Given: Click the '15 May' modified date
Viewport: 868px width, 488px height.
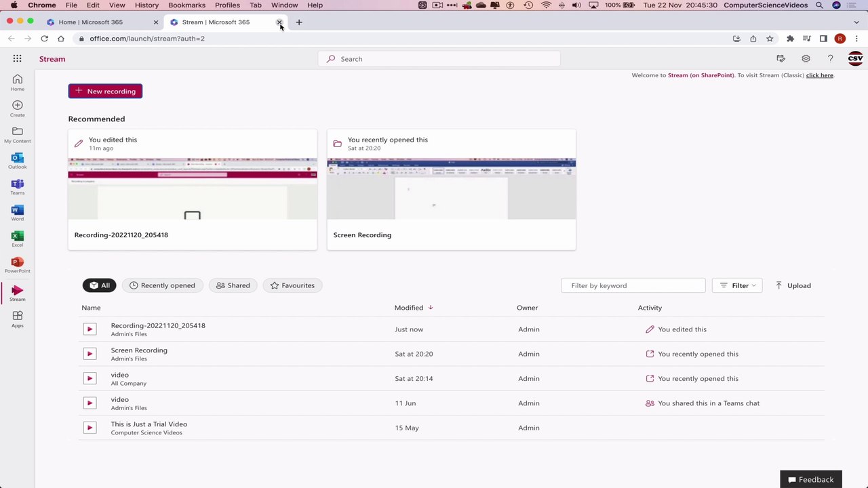Looking at the screenshot, I should click(407, 428).
